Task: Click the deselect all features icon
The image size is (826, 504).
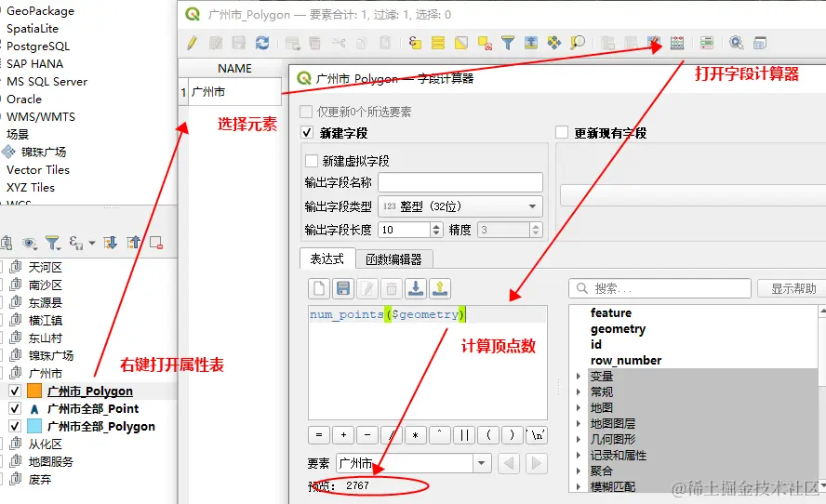Action: coord(485,43)
